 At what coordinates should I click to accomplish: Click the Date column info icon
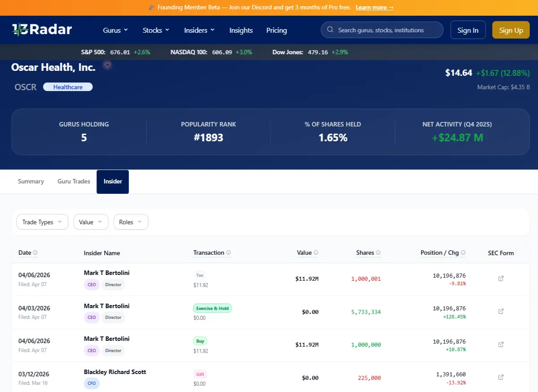tap(35, 253)
